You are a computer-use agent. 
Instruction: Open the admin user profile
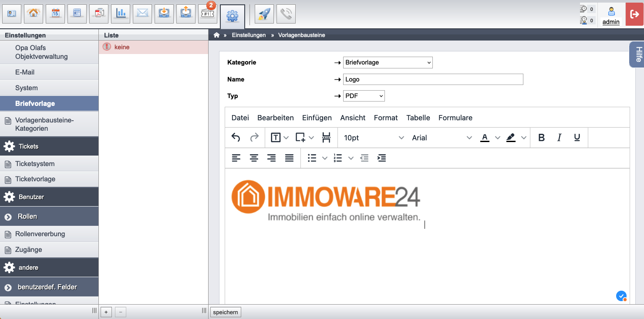[x=611, y=16]
